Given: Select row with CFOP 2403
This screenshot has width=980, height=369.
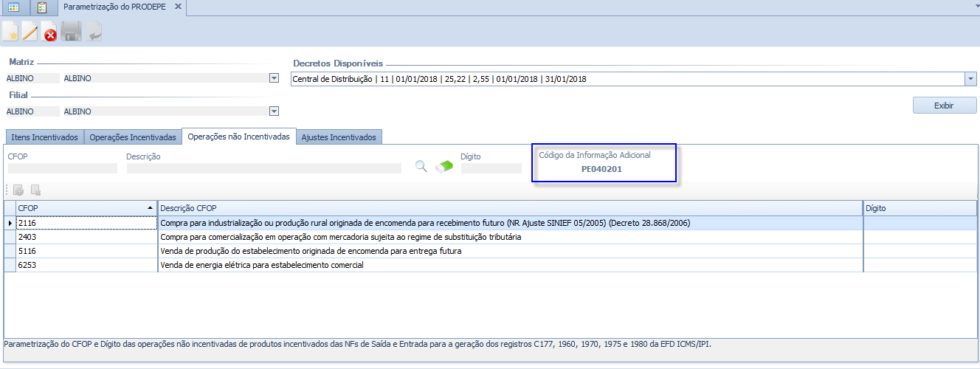Looking at the screenshot, I should (490, 237).
